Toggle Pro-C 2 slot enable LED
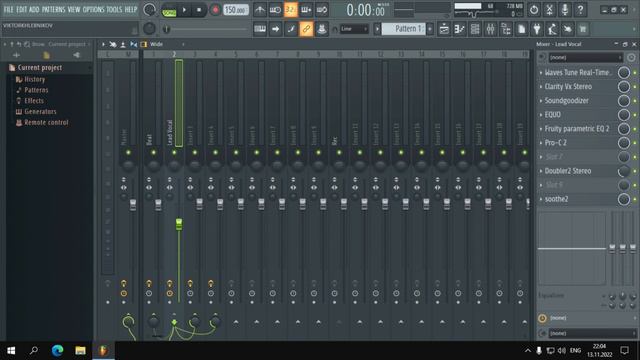 click(635, 143)
